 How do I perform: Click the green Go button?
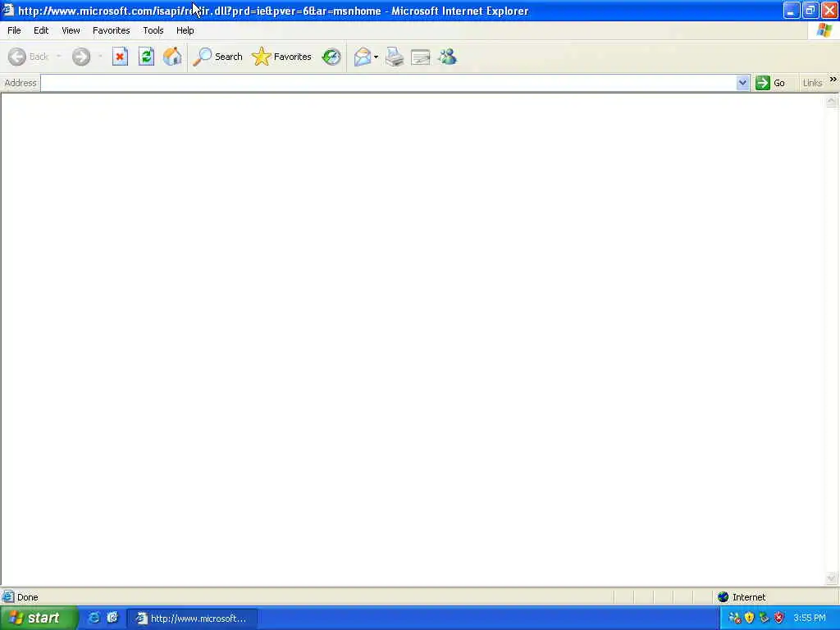[x=770, y=83]
